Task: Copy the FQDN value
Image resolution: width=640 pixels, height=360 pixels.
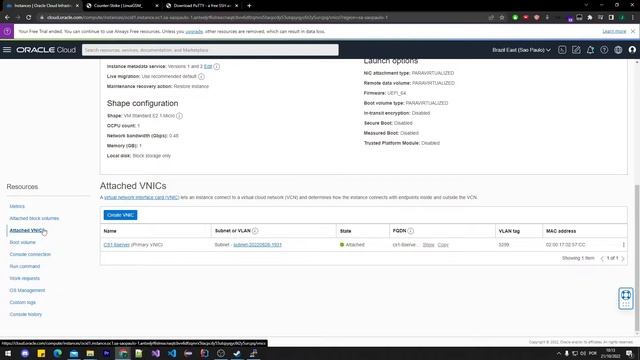Action: coord(443,245)
